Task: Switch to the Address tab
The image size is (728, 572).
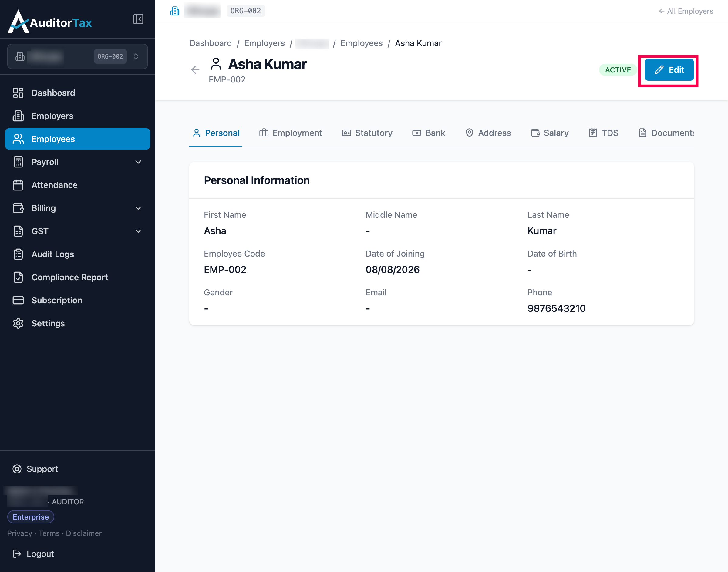Action: (x=488, y=133)
